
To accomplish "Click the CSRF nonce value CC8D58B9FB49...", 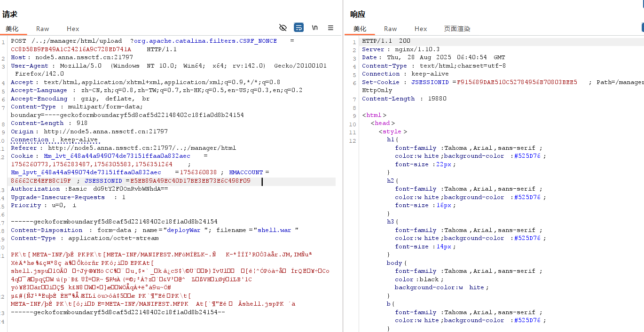I will click(71, 49).
